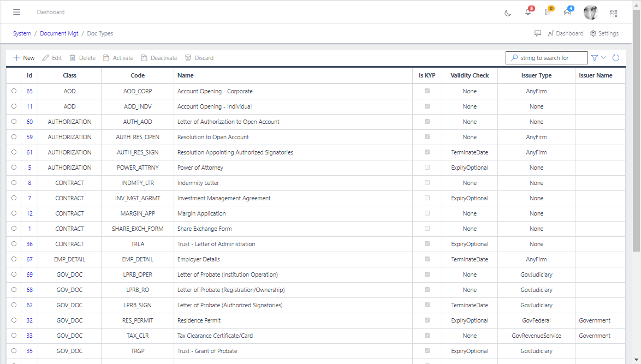The width and height of the screenshot is (641, 364).
Task: Click the comment chat icon near Dashboard link
Action: point(538,33)
